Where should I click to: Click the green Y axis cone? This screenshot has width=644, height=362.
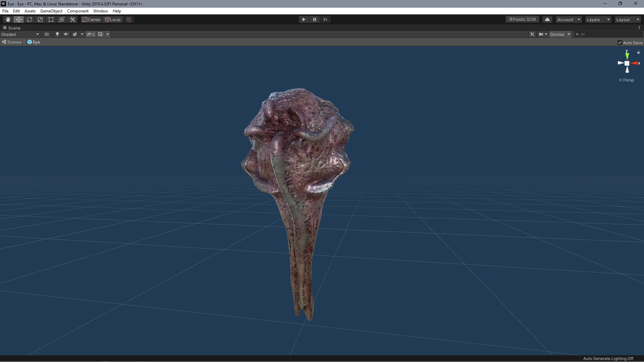[627, 55]
